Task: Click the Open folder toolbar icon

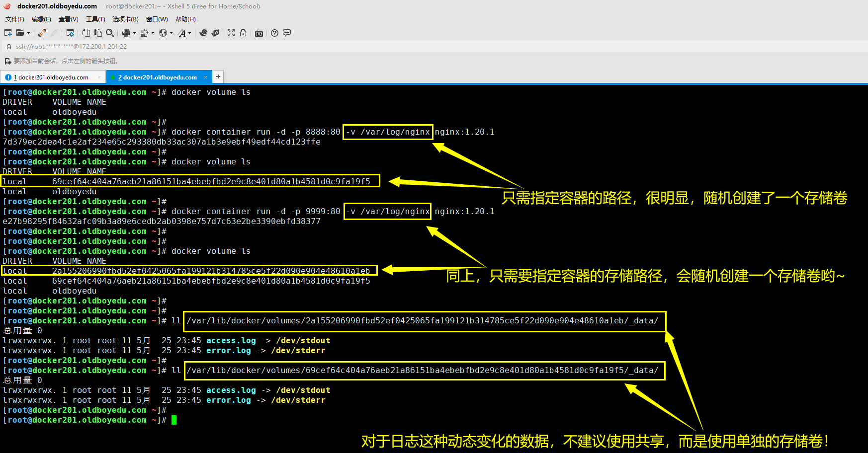Action: pyautogui.click(x=20, y=33)
